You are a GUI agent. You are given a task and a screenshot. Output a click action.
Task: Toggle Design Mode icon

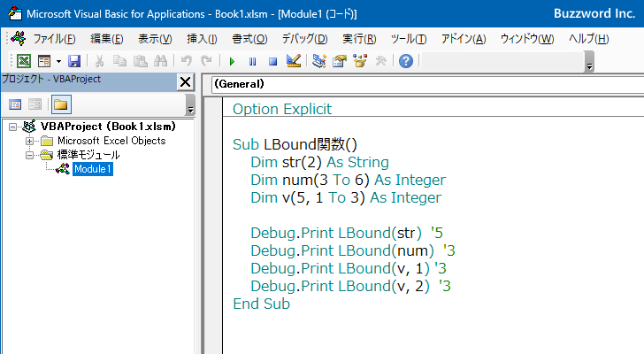tap(294, 61)
